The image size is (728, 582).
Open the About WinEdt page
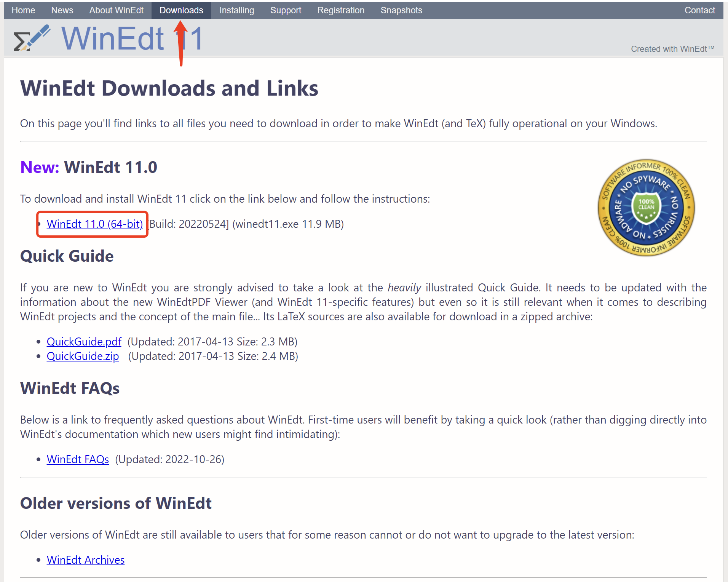click(116, 10)
